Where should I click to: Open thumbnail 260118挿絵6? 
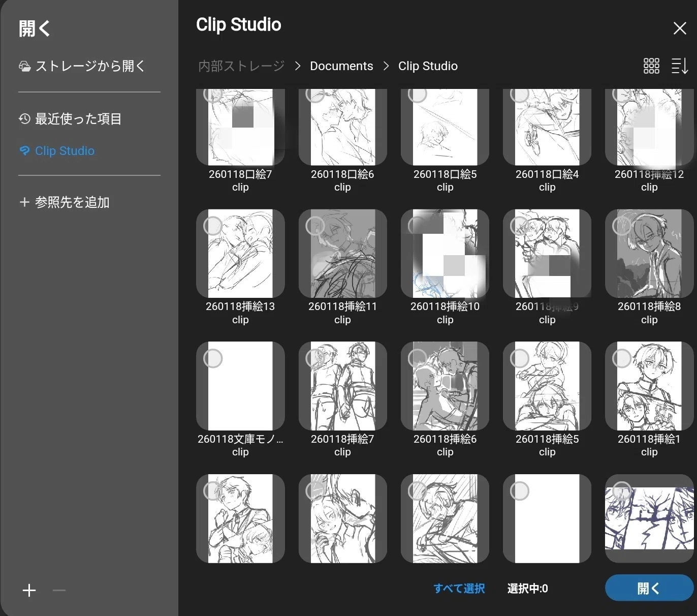pos(445,386)
